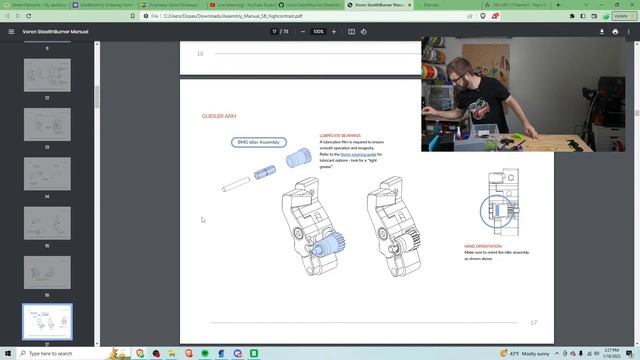This screenshot has height=360, width=640.
Task: Follow the Voron sourcing guide link
Action: (x=358, y=154)
